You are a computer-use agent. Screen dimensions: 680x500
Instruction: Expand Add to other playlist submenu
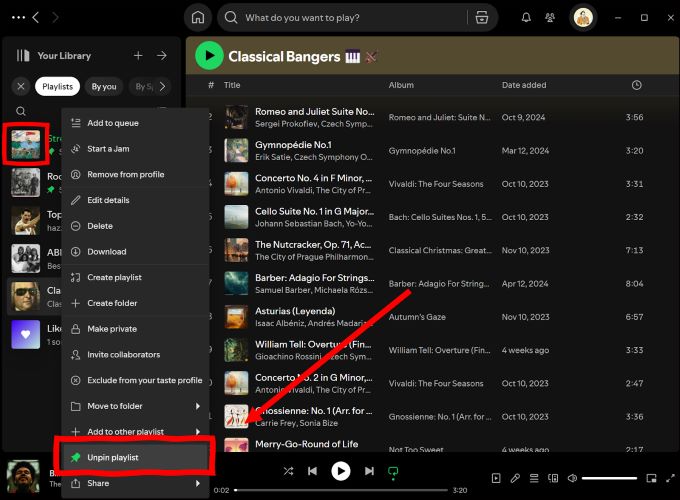pos(136,431)
